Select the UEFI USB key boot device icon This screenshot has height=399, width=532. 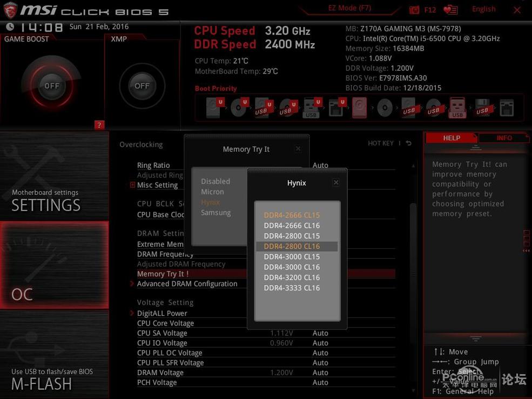[x=312, y=107]
